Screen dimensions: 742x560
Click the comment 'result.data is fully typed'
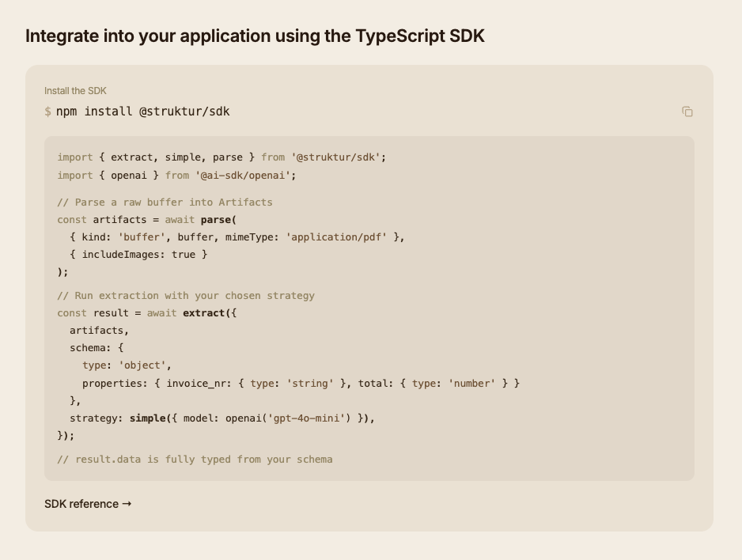click(x=195, y=460)
